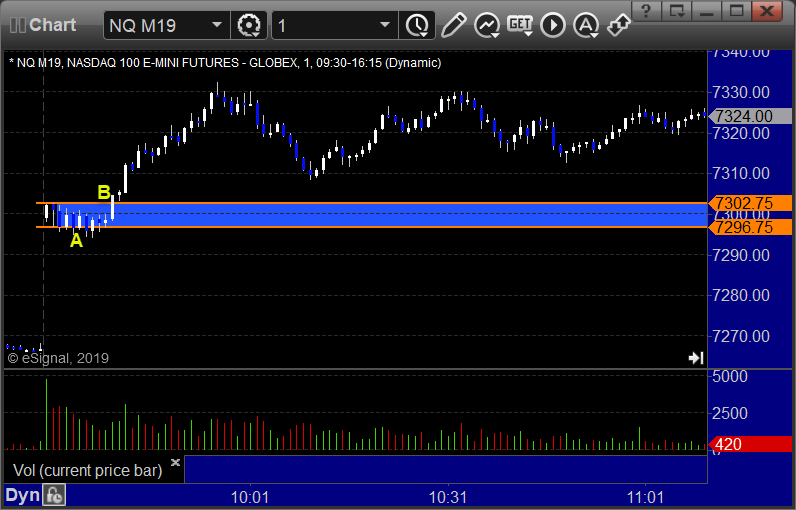Click the play bar replay icon
Screen dimensions: 796x510
(553, 25)
